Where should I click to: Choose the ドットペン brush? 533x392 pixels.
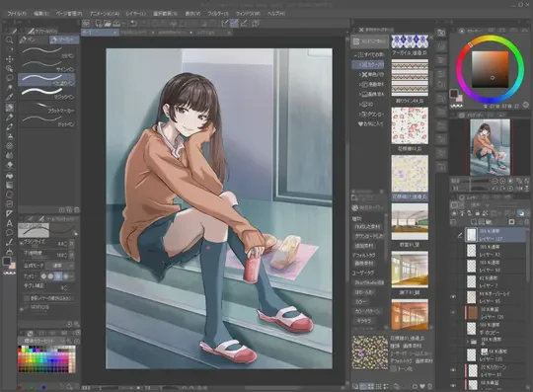46,120
